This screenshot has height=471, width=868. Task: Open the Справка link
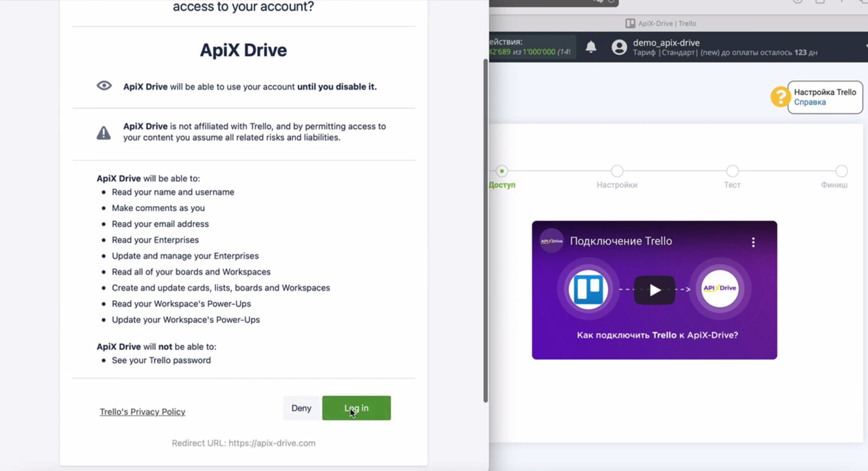(810, 102)
